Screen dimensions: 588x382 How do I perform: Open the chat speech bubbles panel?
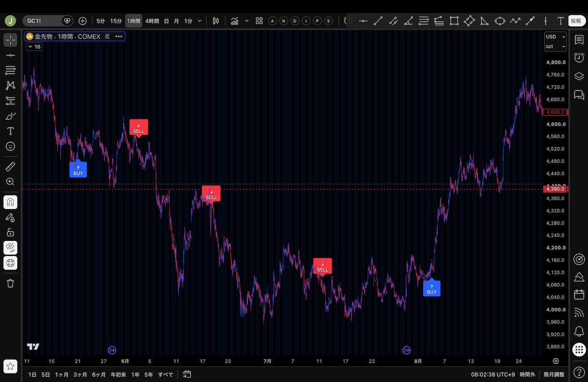pyautogui.click(x=579, y=95)
